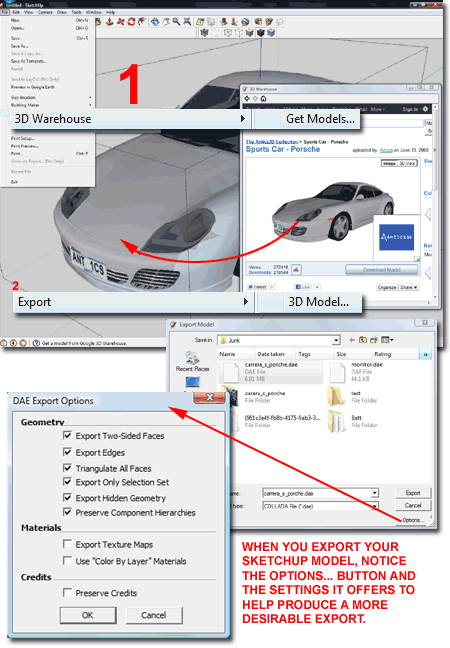The width and height of the screenshot is (450, 648).
Task: Click the file name input field
Action: point(317,493)
